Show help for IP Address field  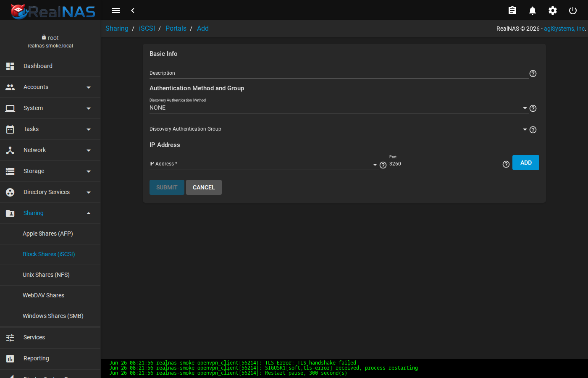383,165
